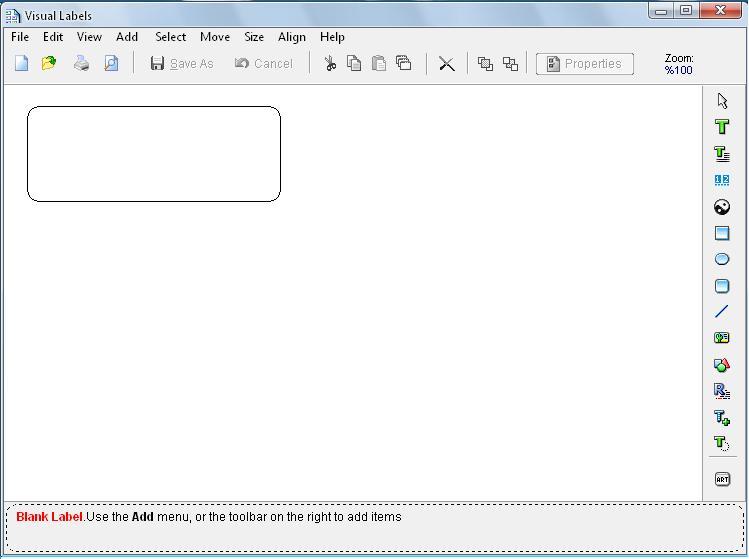Viewport: 749px width, 559px height.
Task: Select the arrow pointer tool
Action: 722,101
